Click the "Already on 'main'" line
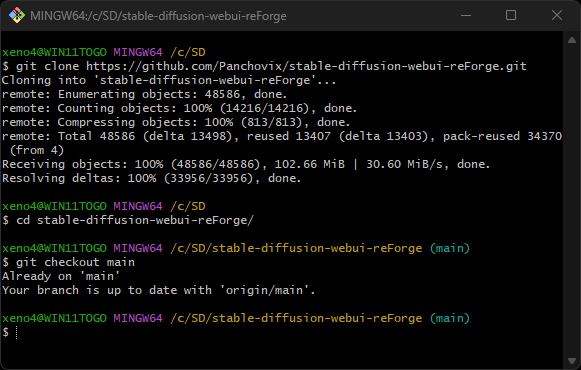This screenshot has height=370, width=581. (61, 276)
